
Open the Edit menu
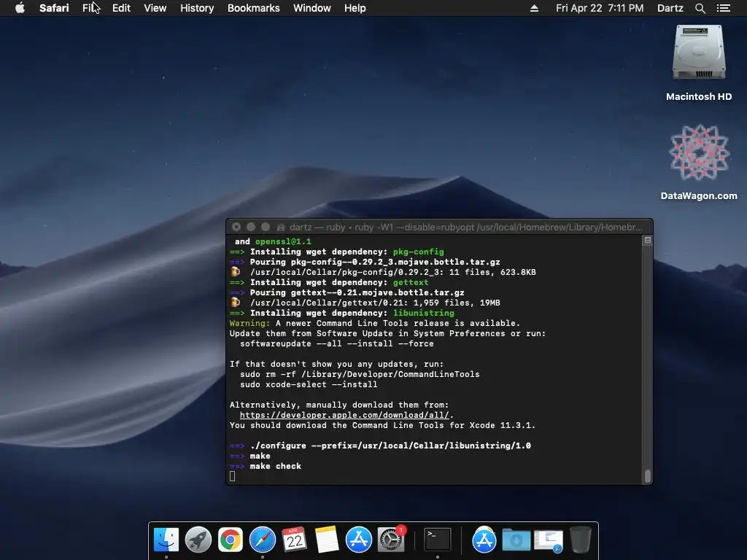coord(121,8)
